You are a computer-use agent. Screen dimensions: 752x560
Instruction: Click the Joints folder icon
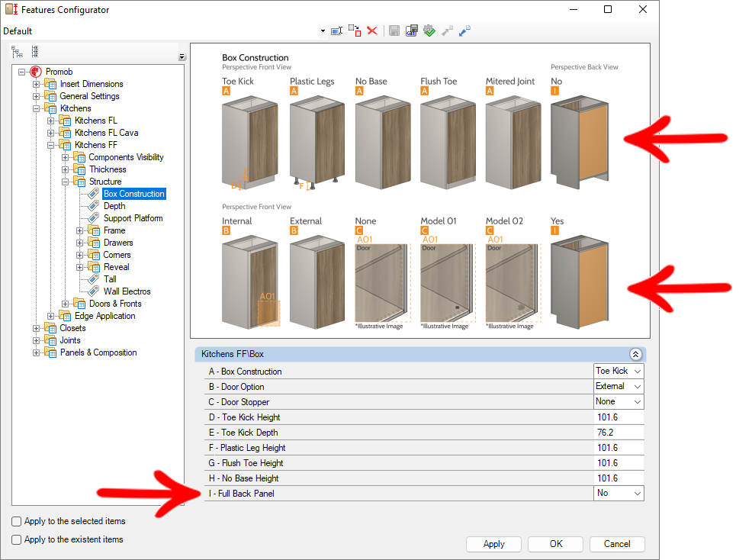50,340
